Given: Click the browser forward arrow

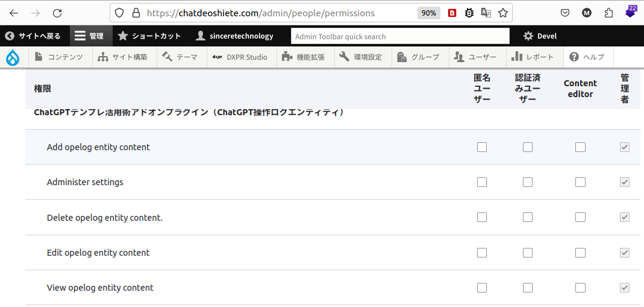Looking at the screenshot, I should [36, 13].
